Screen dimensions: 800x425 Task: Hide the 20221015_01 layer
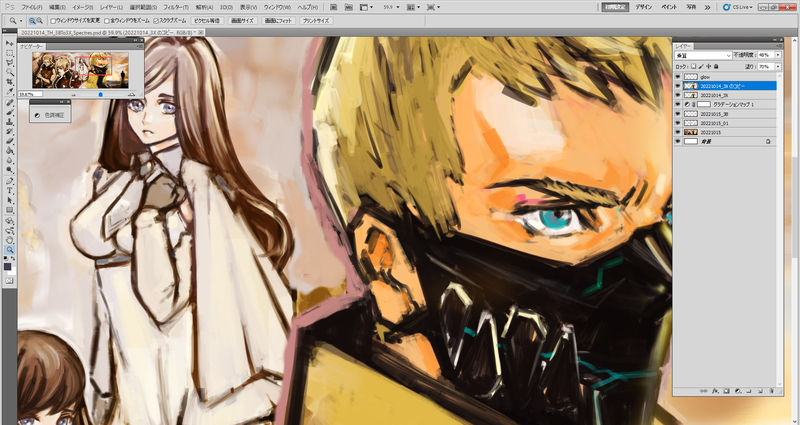pos(678,123)
